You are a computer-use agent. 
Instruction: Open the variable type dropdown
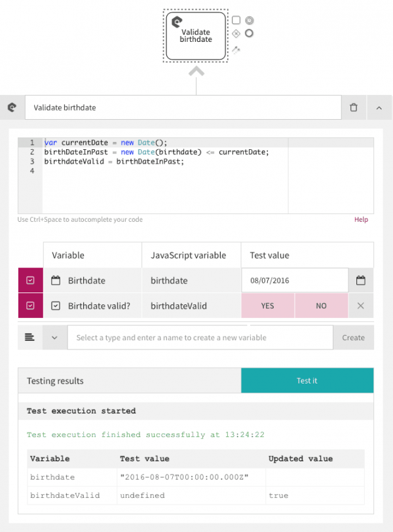tap(55, 337)
